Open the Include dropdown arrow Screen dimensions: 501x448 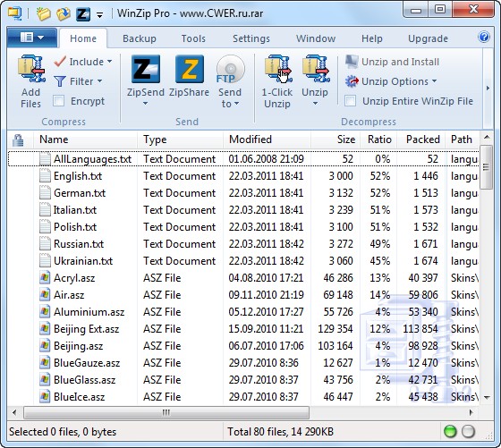click(109, 61)
